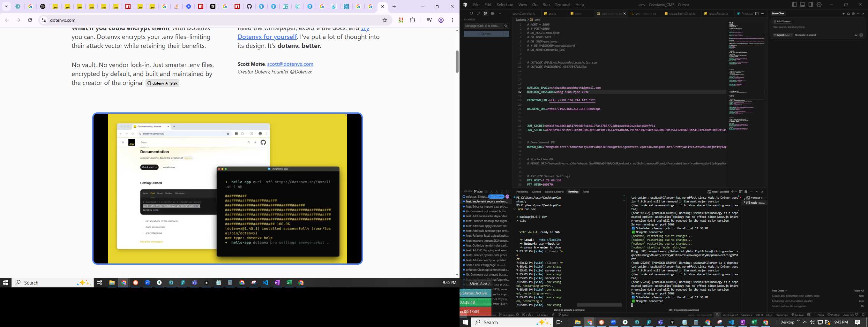Open Extensions icon in Cursor sidebar
868x327 pixels.
493,13
